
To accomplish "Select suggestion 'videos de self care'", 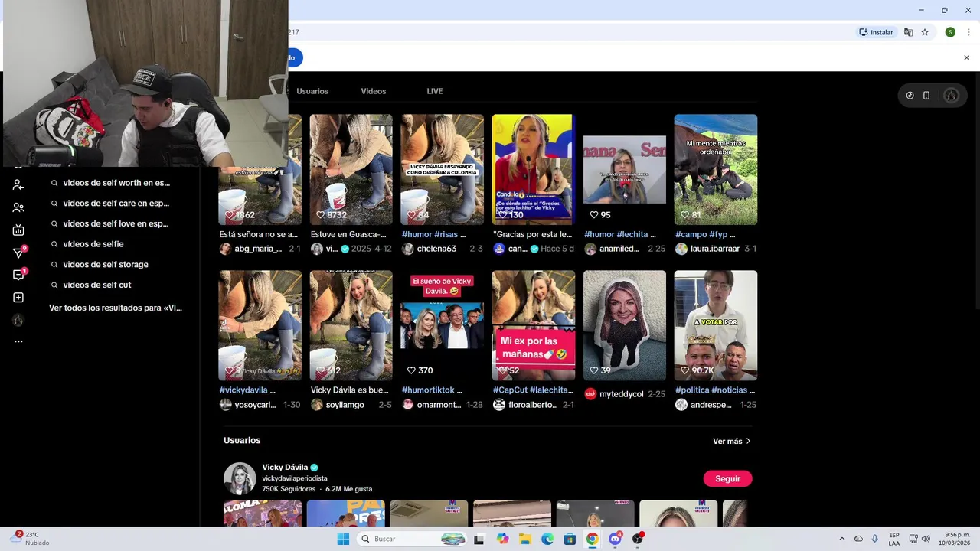I will tap(116, 204).
